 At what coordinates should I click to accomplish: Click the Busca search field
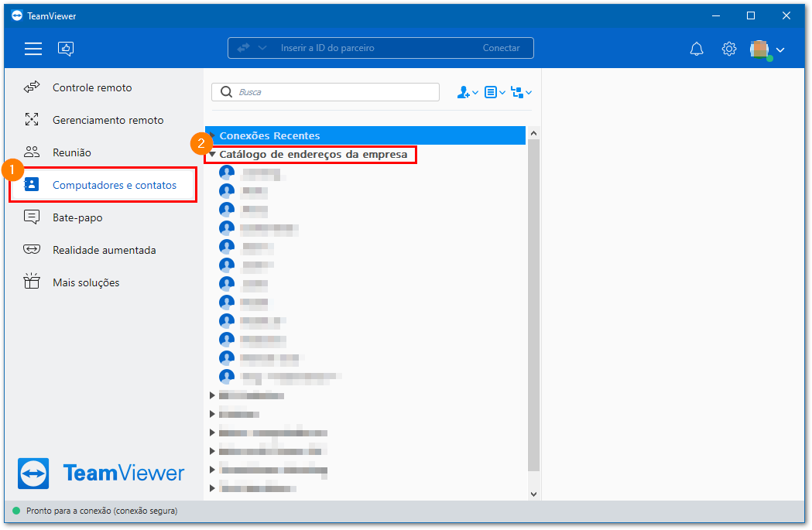325,92
